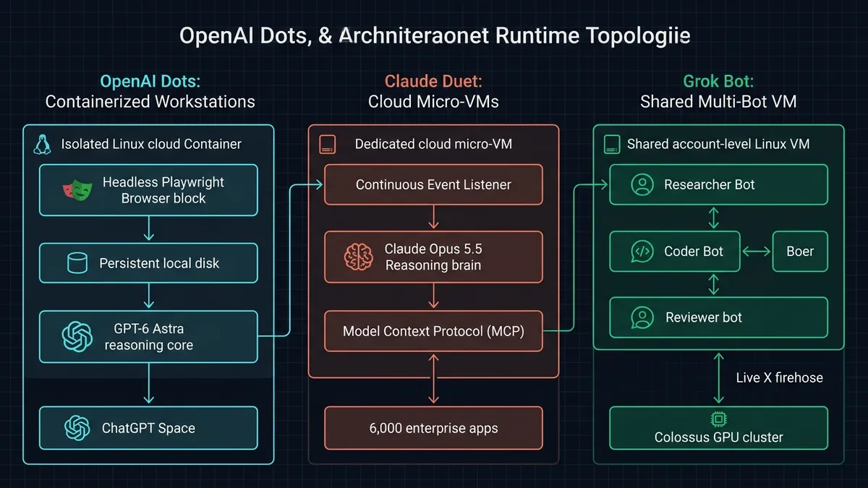Select the Model Context Protocol (MCP) block
868x488 pixels.
[433, 331]
